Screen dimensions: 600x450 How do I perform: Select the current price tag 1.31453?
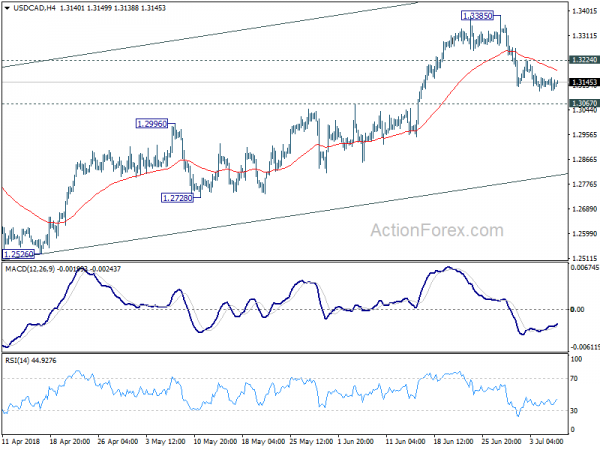[583, 83]
